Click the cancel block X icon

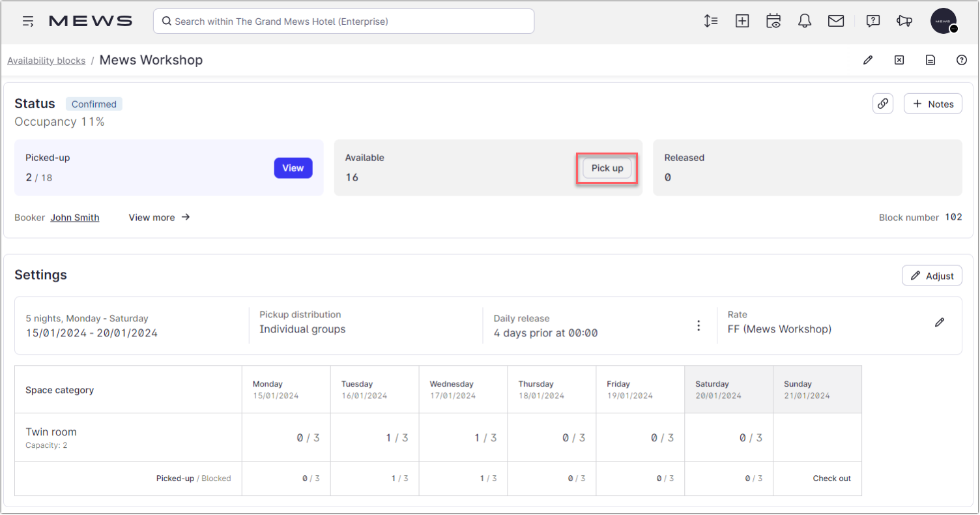pyautogui.click(x=899, y=60)
